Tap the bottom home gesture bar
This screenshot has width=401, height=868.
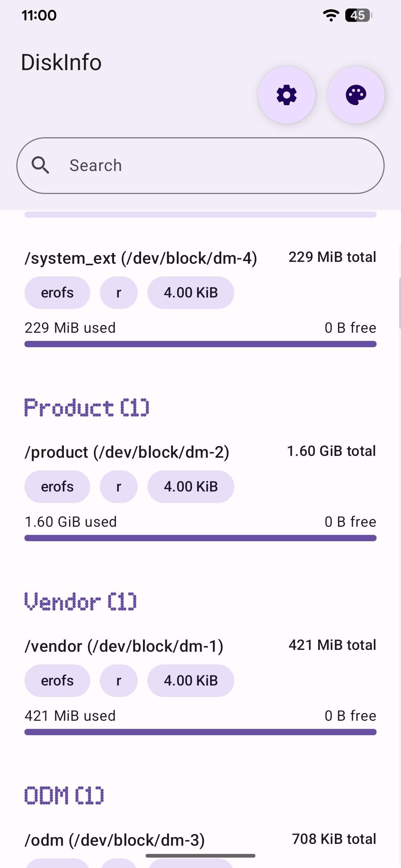pos(200,856)
